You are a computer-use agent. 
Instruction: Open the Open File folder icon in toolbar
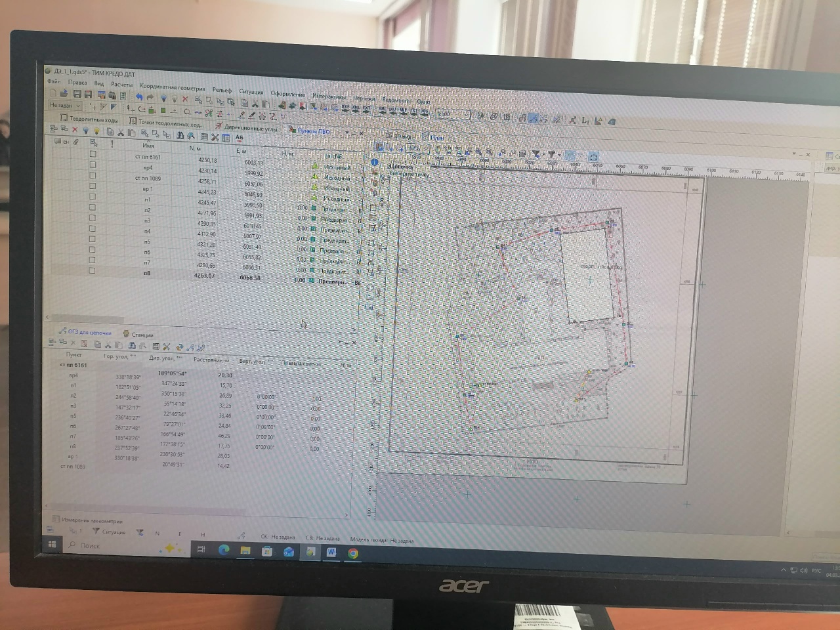[x=64, y=94]
